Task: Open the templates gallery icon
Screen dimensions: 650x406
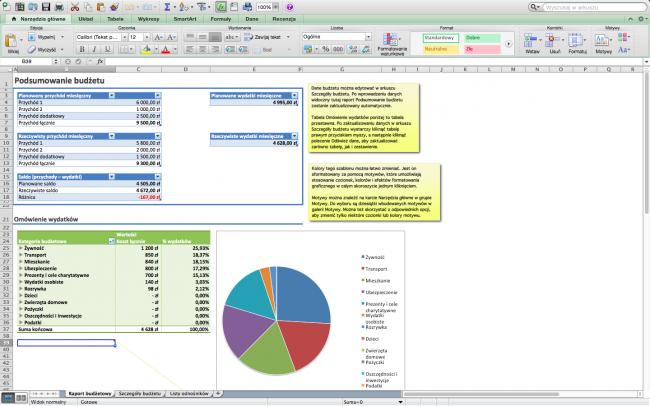Action: 19,7
